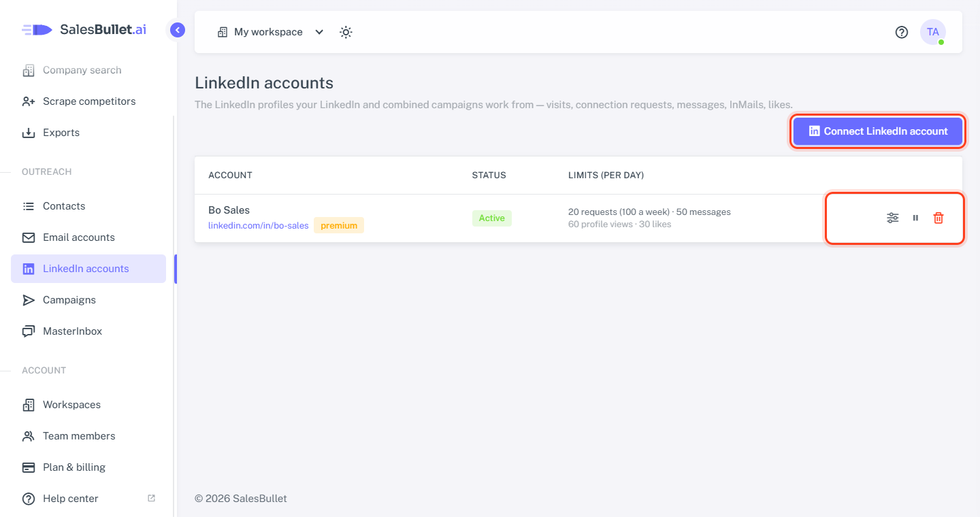Open Email accounts page

point(88,237)
